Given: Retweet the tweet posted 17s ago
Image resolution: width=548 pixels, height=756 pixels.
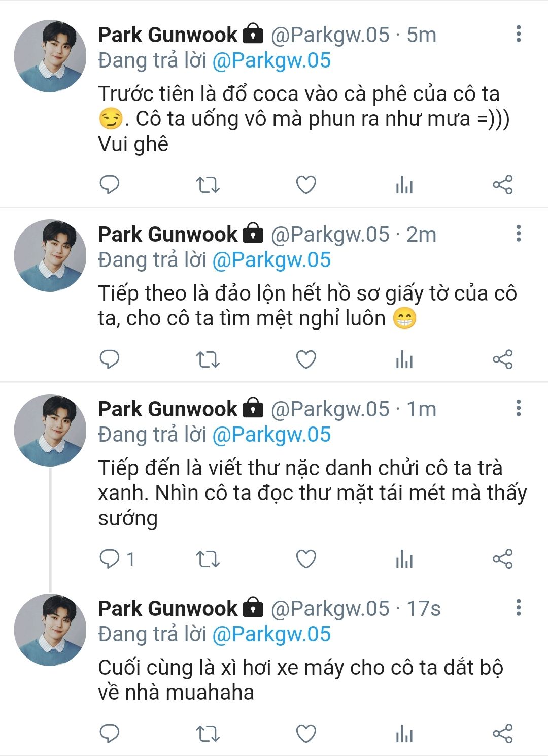Looking at the screenshot, I should pyautogui.click(x=208, y=734).
